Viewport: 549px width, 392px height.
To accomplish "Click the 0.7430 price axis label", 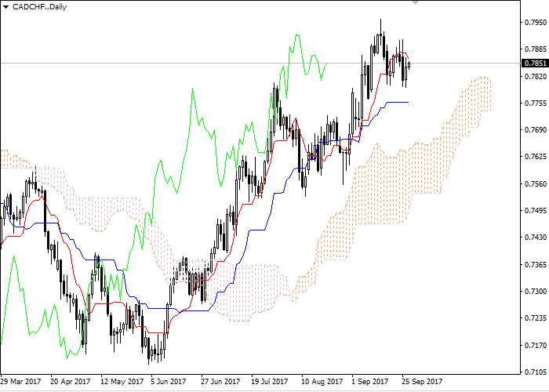I will [535, 238].
